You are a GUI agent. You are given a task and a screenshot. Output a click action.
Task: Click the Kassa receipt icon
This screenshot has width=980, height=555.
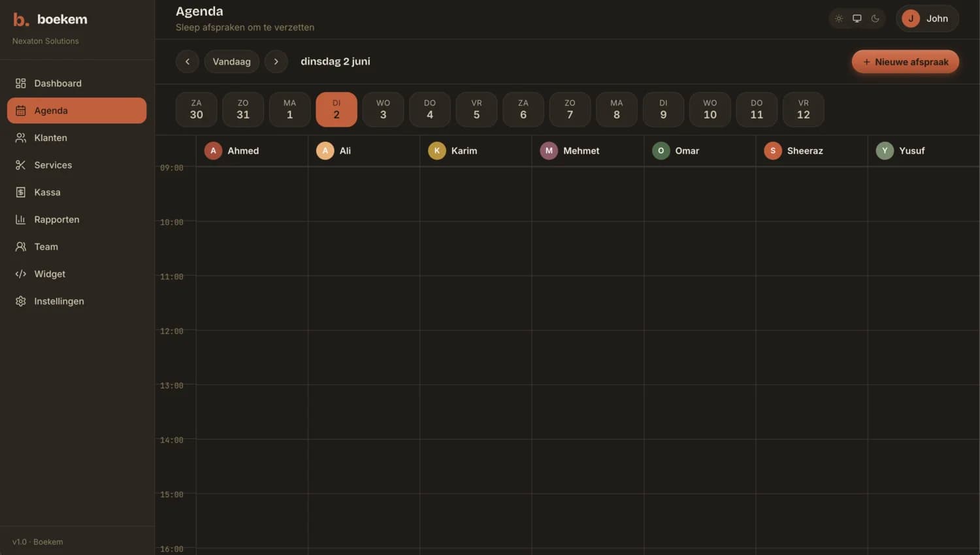coord(21,193)
